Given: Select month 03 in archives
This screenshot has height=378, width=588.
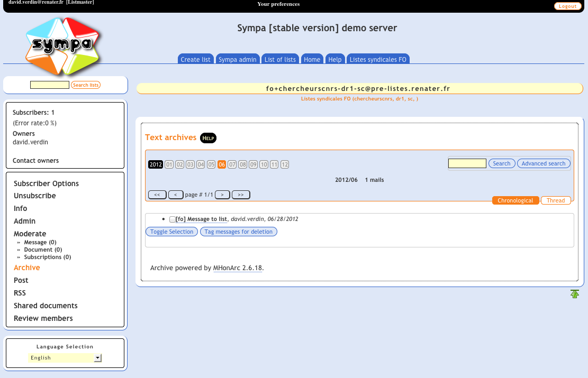Looking at the screenshot, I should pos(190,164).
